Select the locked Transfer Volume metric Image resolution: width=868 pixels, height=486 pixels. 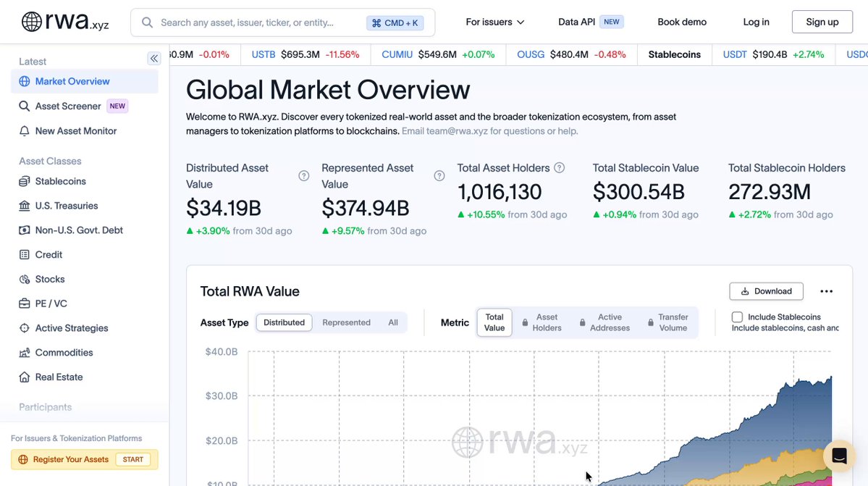click(x=668, y=323)
